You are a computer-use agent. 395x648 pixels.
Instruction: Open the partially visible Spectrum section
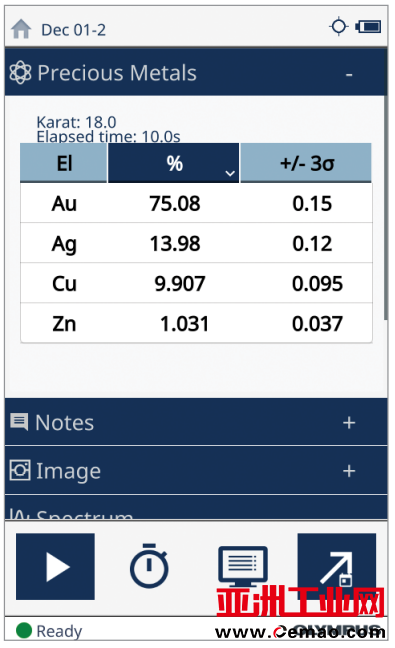click(196, 508)
